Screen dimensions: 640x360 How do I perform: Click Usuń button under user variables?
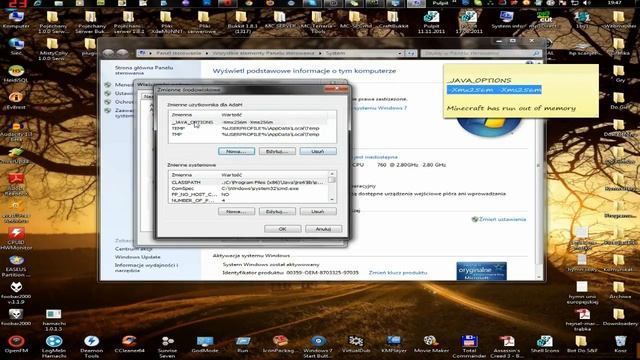[x=318, y=151]
